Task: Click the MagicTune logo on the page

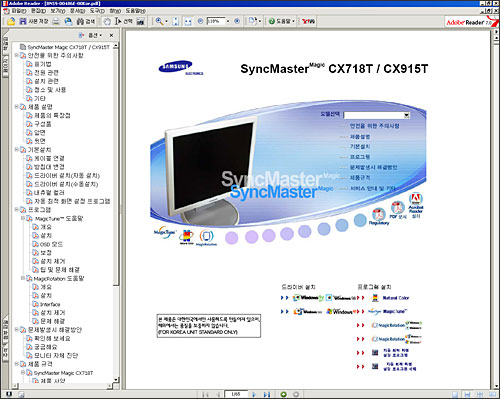Action: tap(164, 233)
